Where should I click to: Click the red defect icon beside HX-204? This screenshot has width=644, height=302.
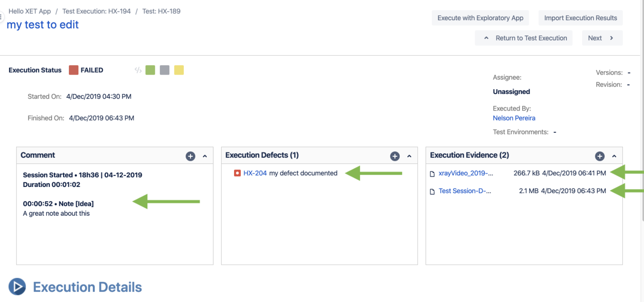click(x=237, y=173)
